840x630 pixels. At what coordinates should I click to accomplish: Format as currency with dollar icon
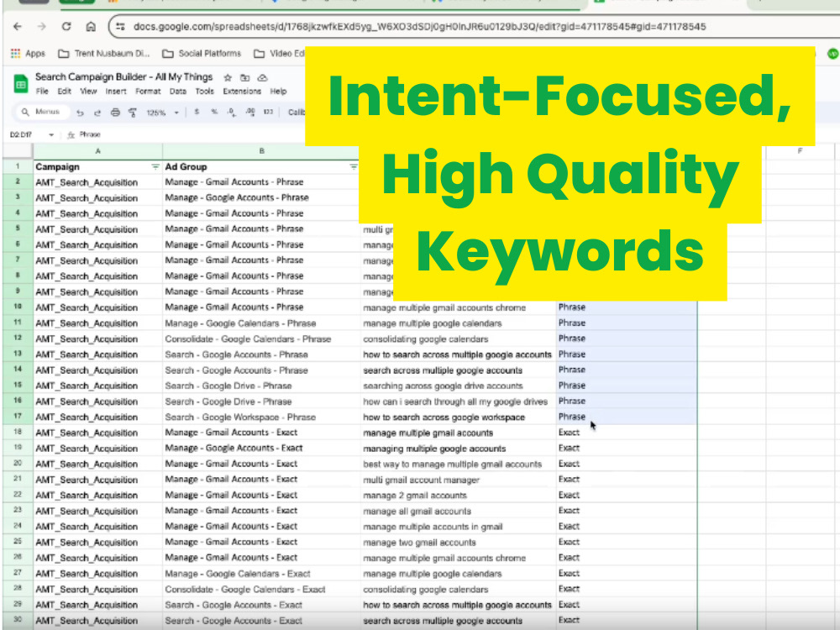coord(197,112)
